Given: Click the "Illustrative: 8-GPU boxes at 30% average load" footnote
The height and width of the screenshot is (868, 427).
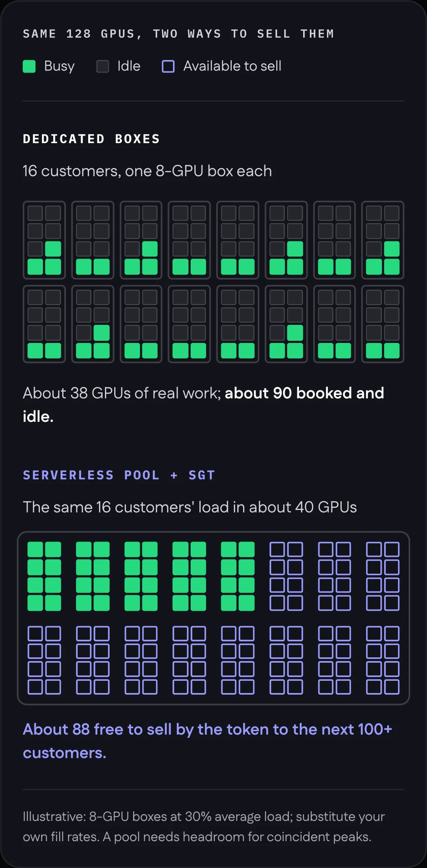Looking at the screenshot, I should click(x=204, y=817).
